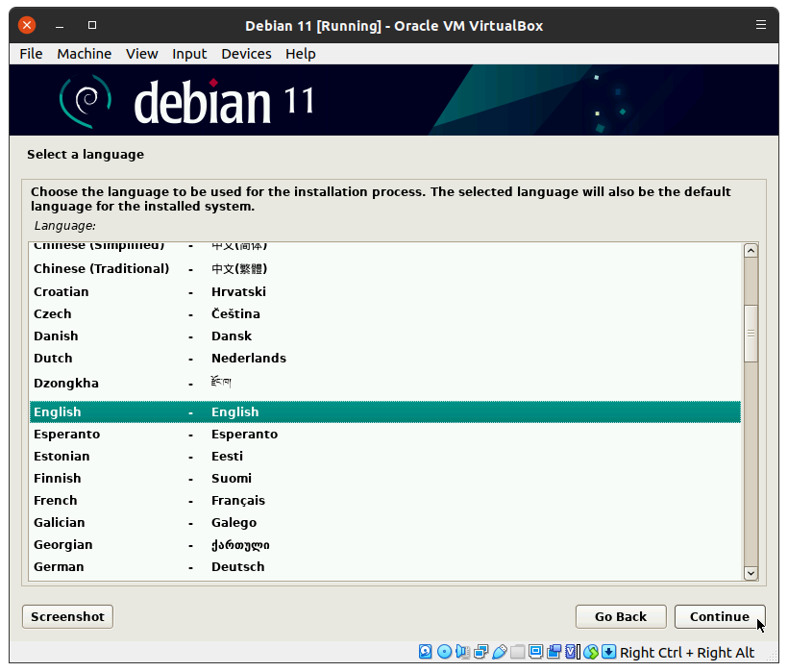Viewport: 788px width, 672px height.
Task: Click the hard disk activity status icon
Action: (x=426, y=653)
